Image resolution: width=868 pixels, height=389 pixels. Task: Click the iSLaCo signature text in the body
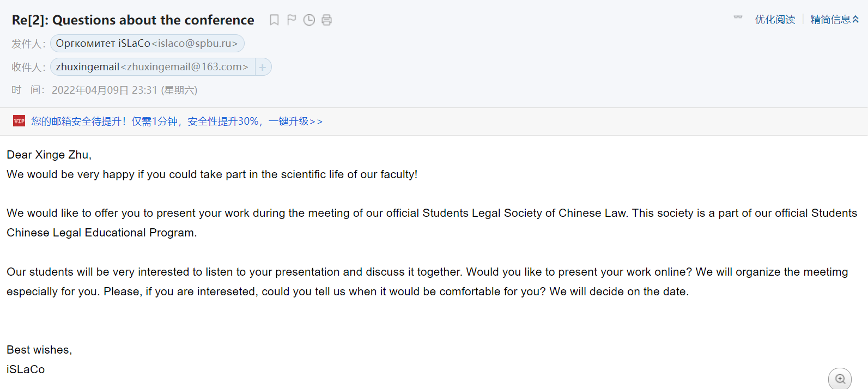coord(26,369)
